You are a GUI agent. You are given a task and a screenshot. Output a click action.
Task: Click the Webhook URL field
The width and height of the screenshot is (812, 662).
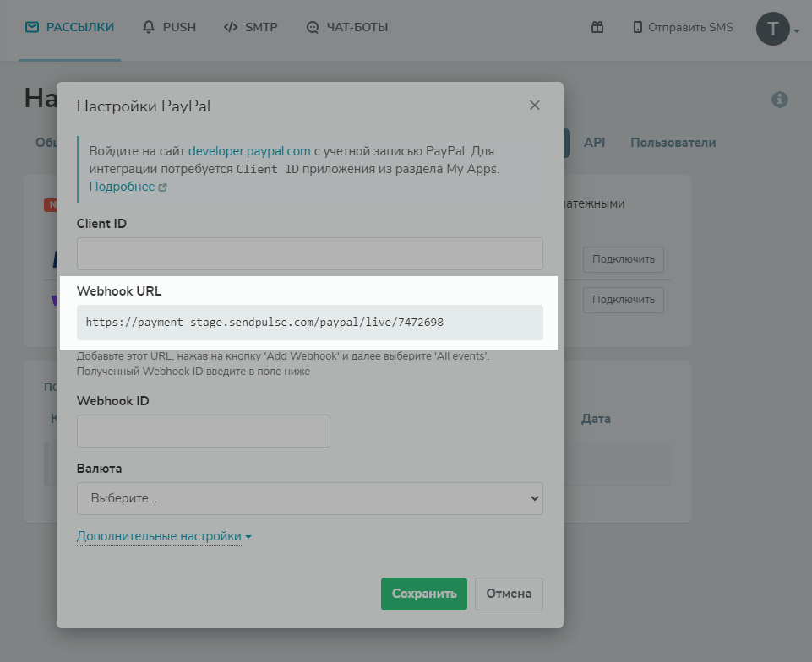(x=309, y=322)
